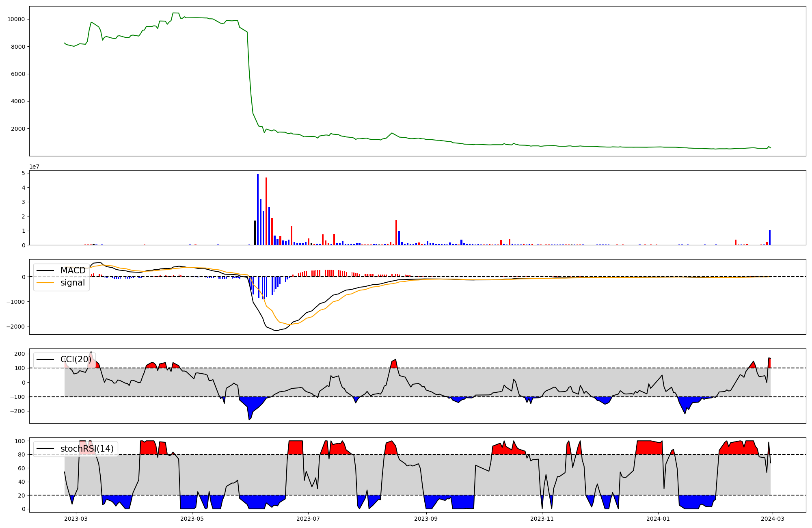Click the orange signal line swatch in legend
Viewport: 812px width, 528px height.
[45, 283]
